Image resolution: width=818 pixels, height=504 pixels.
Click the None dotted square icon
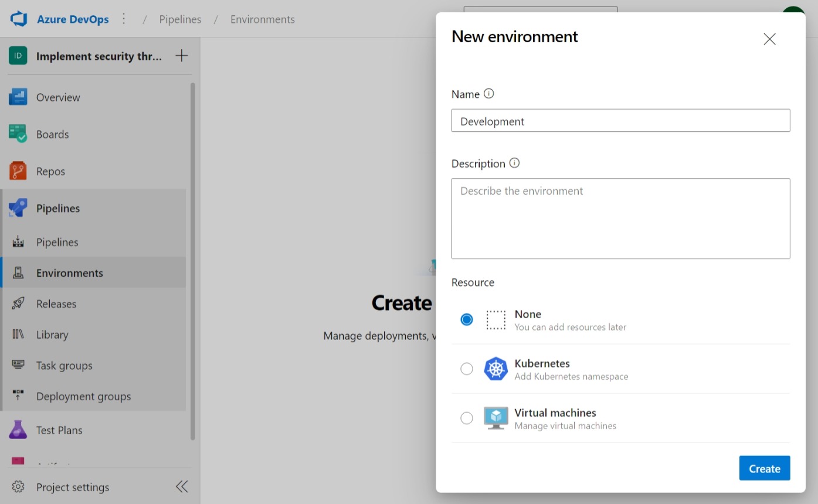496,320
